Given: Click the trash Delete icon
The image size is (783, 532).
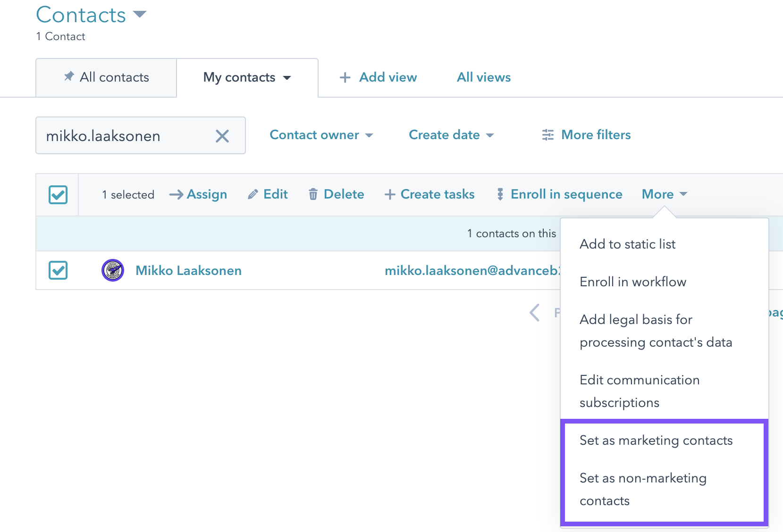Looking at the screenshot, I should click(x=313, y=194).
